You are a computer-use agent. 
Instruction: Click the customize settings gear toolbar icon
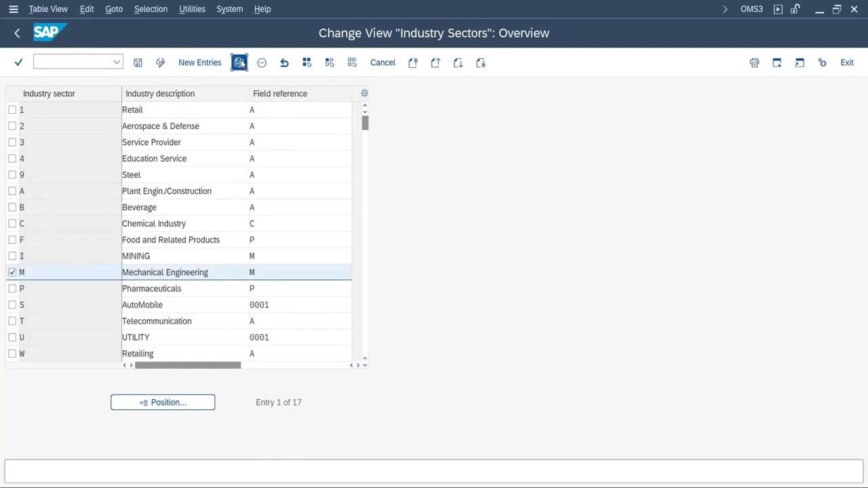click(823, 62)
